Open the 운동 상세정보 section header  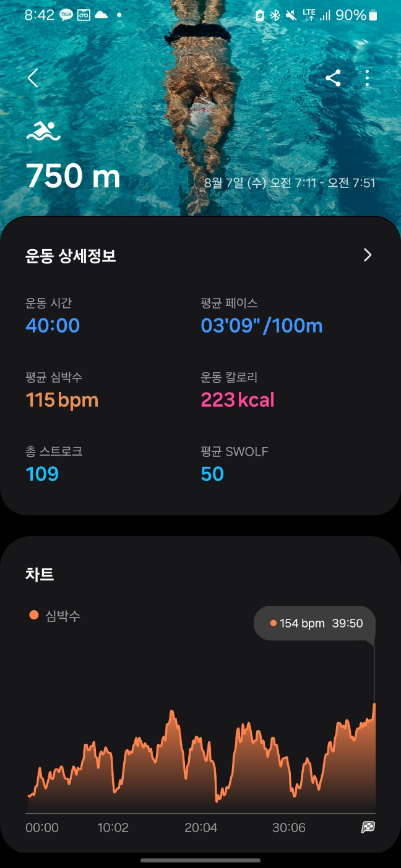(x=71, y=256)
